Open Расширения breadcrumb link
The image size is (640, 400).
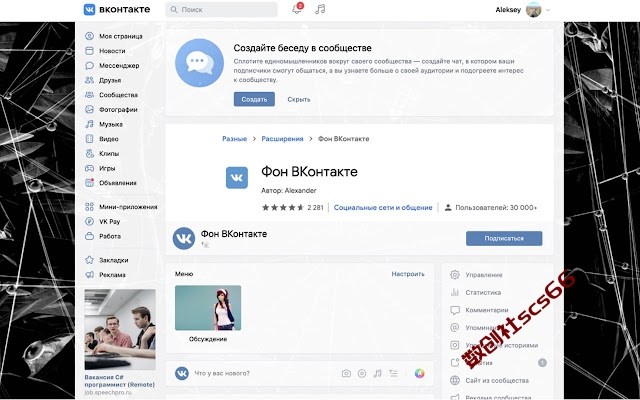pos(282,139)
